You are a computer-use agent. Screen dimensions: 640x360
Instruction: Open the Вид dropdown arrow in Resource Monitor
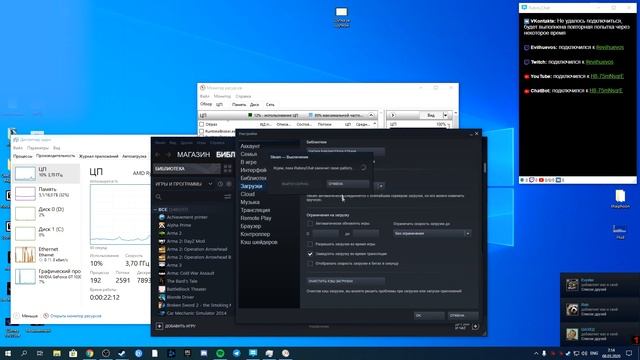pyautogui.click(x=445, y=116)
